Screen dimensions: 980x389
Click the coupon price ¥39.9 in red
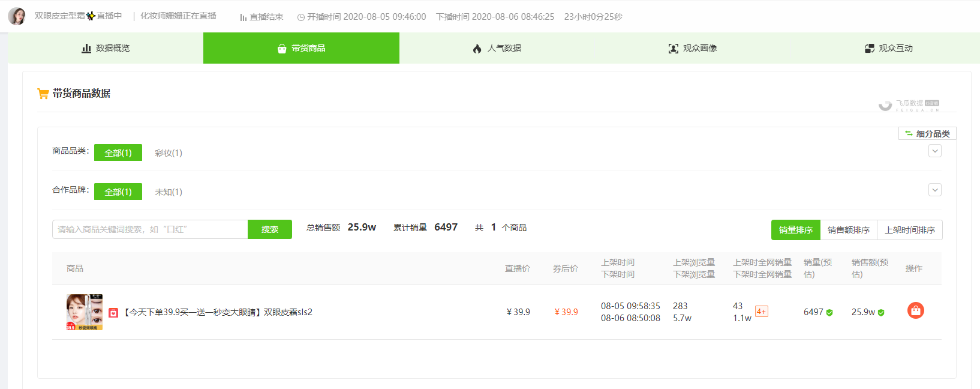tap(566, 312)
